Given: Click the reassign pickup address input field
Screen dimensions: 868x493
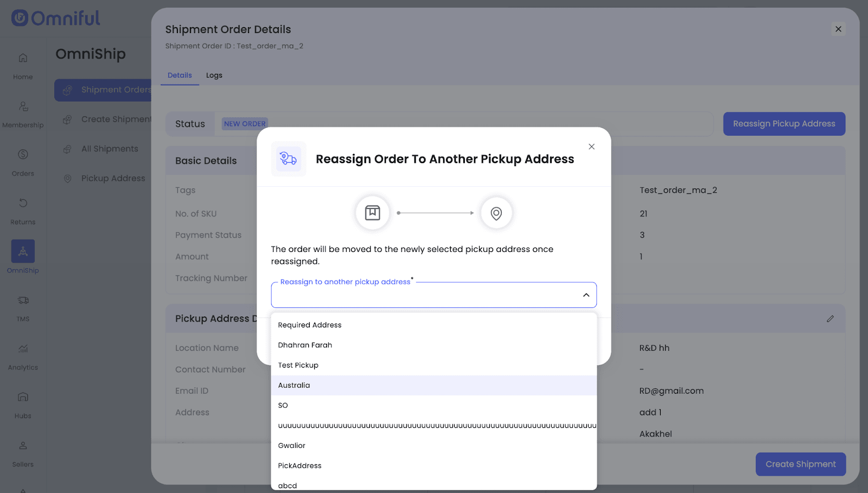Looking at the screenshot, I should tap(423, 295).
